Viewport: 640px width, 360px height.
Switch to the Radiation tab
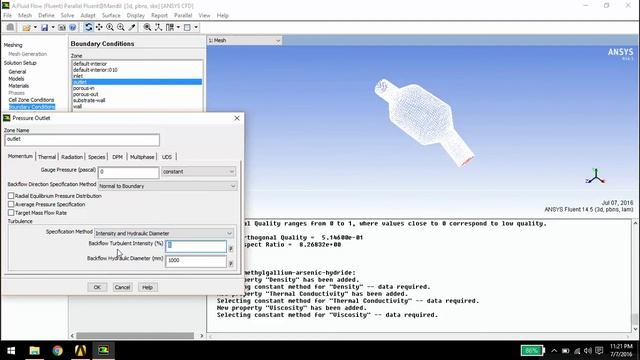coord(72,157)
